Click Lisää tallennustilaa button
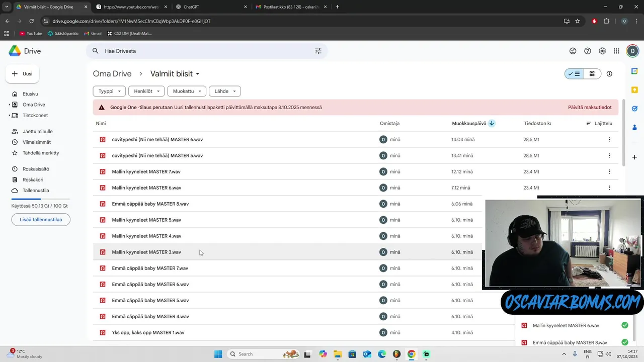 coord(41,219)
